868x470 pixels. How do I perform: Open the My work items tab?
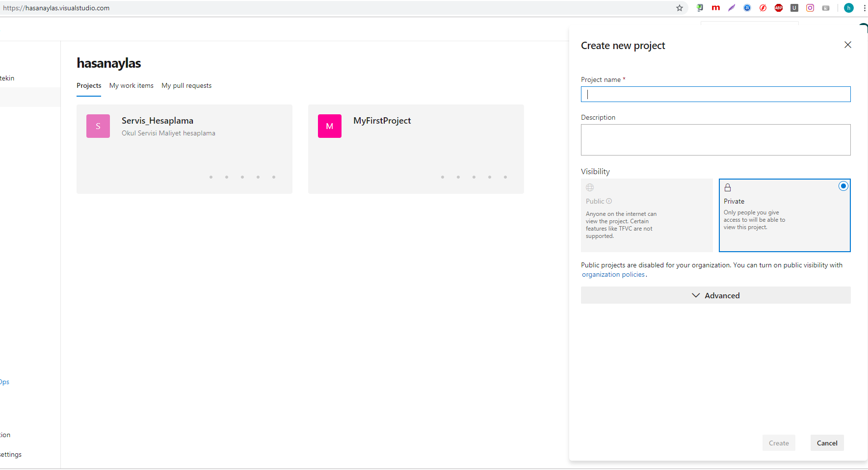(132, 85)
